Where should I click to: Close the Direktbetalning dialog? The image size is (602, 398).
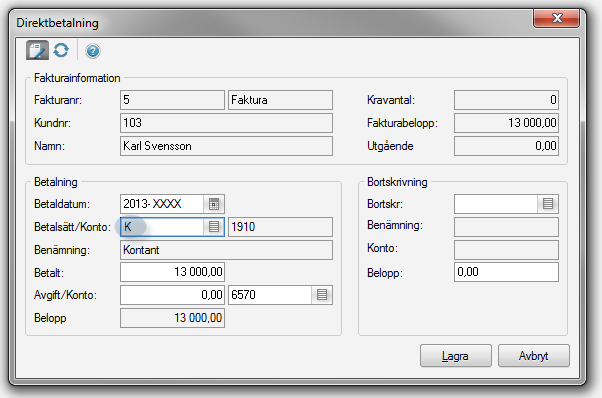coord(556,18)
